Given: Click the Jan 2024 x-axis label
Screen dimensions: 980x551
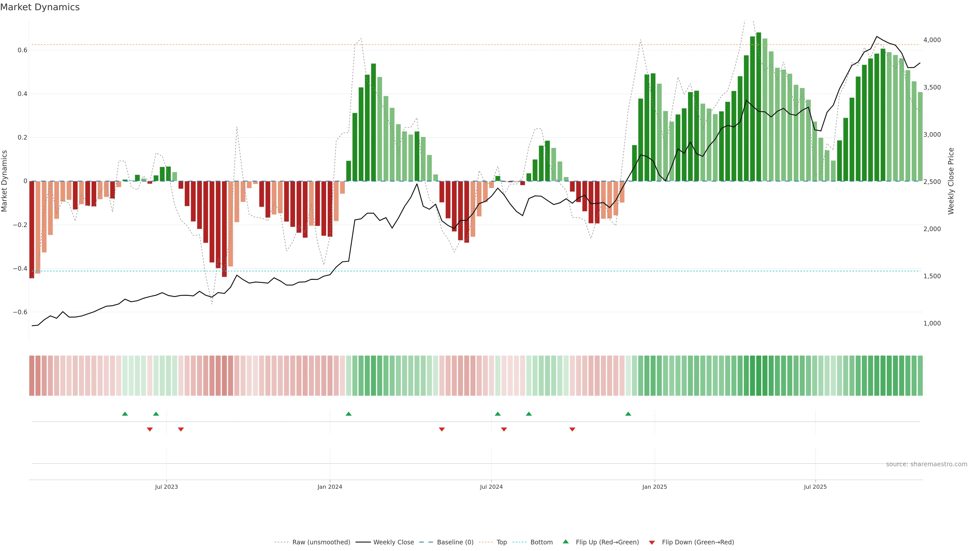Looking at the screenshot, I should click(x=330, y=487).
